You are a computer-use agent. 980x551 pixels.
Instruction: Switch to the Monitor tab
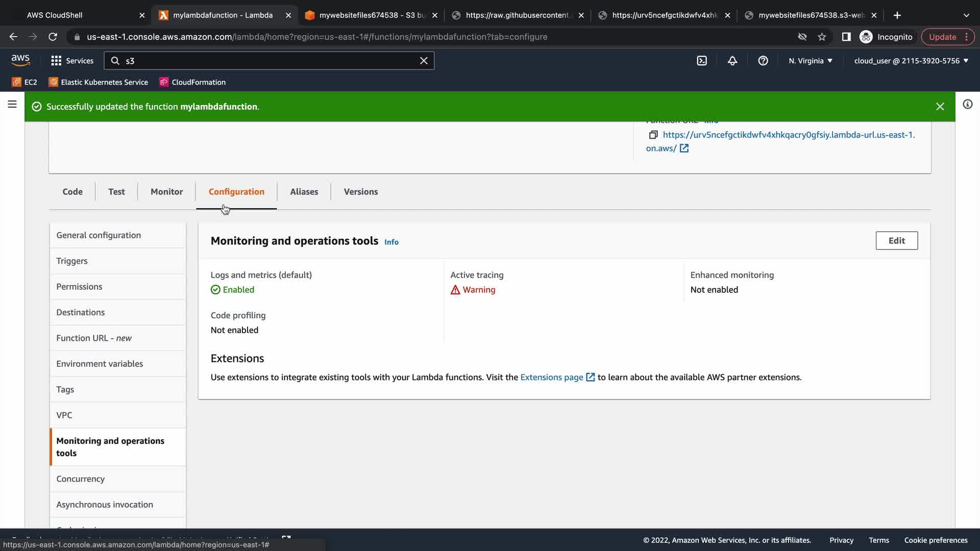pyautogui.click(x=166, y=192)
